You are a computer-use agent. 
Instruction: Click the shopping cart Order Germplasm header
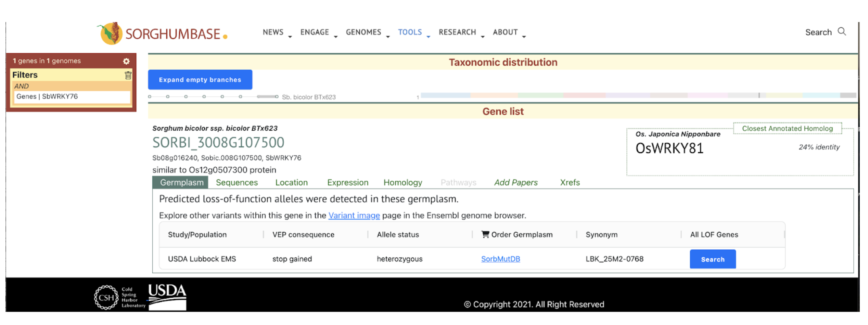pyautogui.click(x=517, y=235)
